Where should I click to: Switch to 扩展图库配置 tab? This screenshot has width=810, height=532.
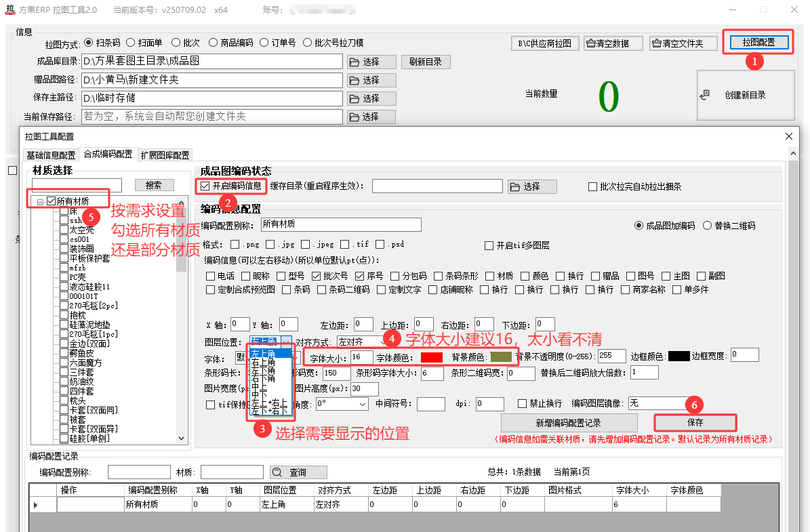(165, 155)
